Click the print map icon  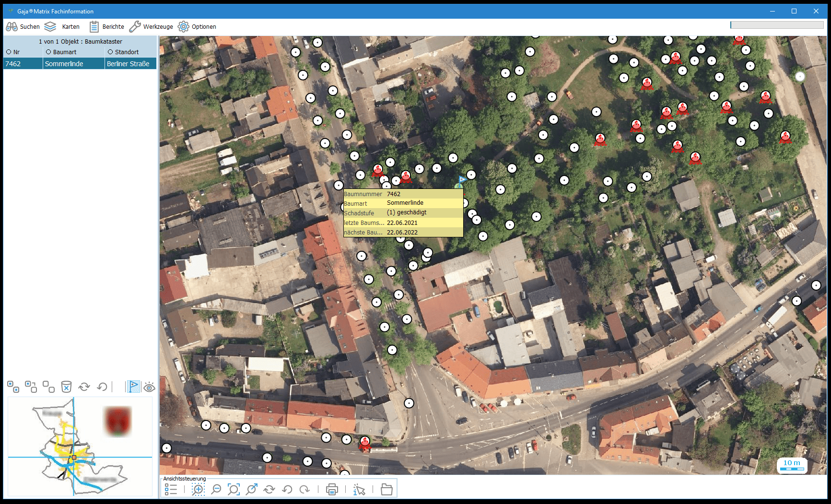(332, 489)
